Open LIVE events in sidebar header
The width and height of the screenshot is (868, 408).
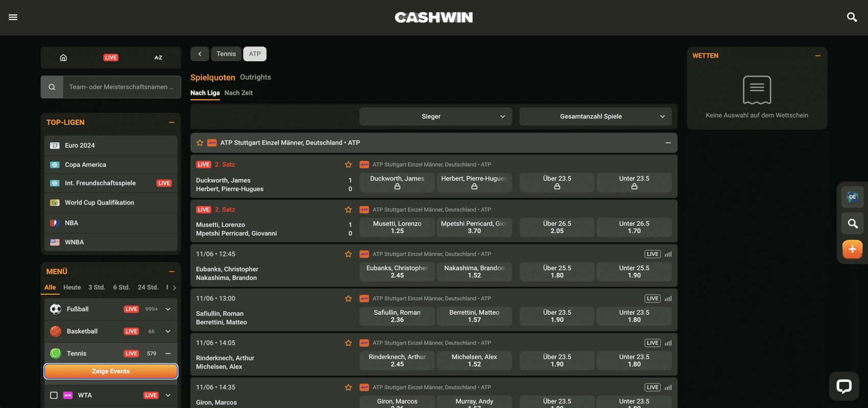tap(111, 58)
